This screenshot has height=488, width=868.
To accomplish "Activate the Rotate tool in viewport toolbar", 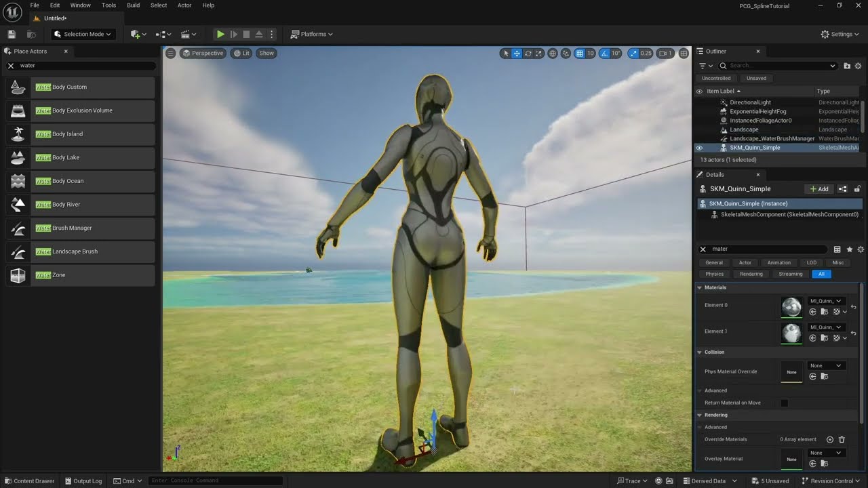I will tap(528, 53).
